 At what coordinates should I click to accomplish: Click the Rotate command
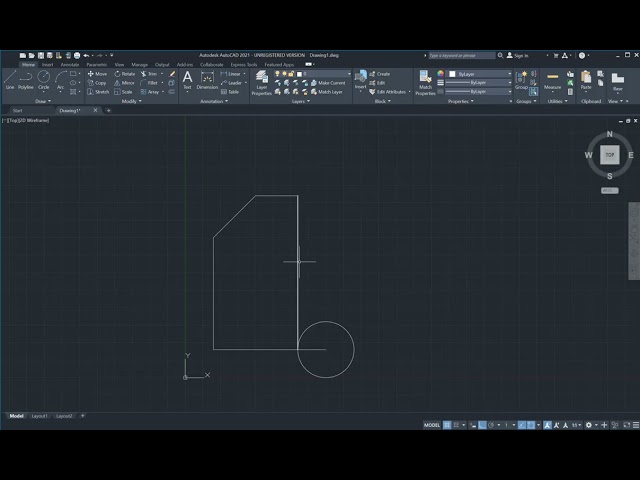click(x=124, y=74)
